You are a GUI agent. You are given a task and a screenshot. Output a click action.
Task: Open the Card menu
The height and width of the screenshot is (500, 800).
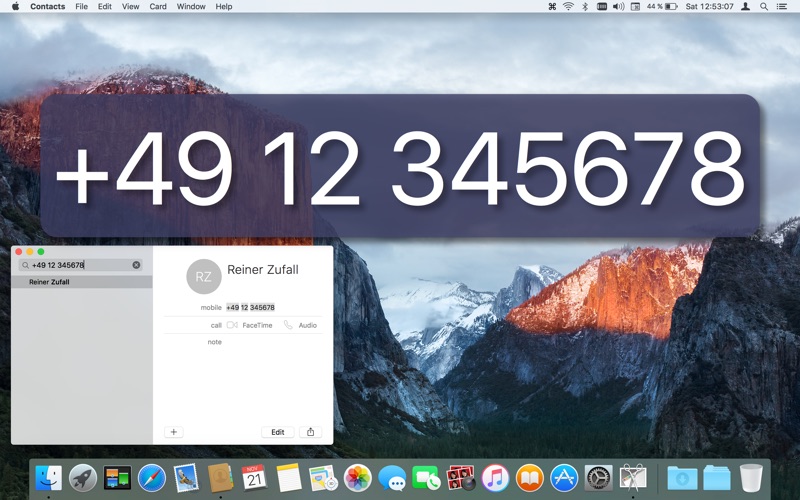[x=158, y=6]
